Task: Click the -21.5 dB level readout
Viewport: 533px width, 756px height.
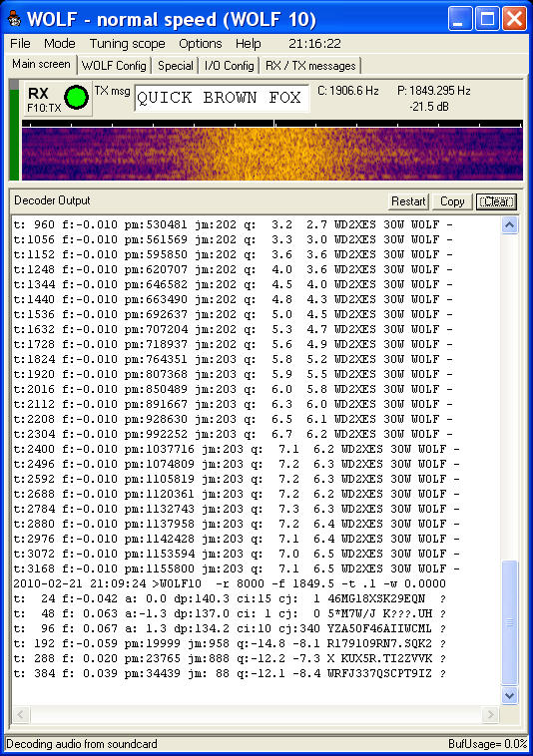Action: (429, 107)
